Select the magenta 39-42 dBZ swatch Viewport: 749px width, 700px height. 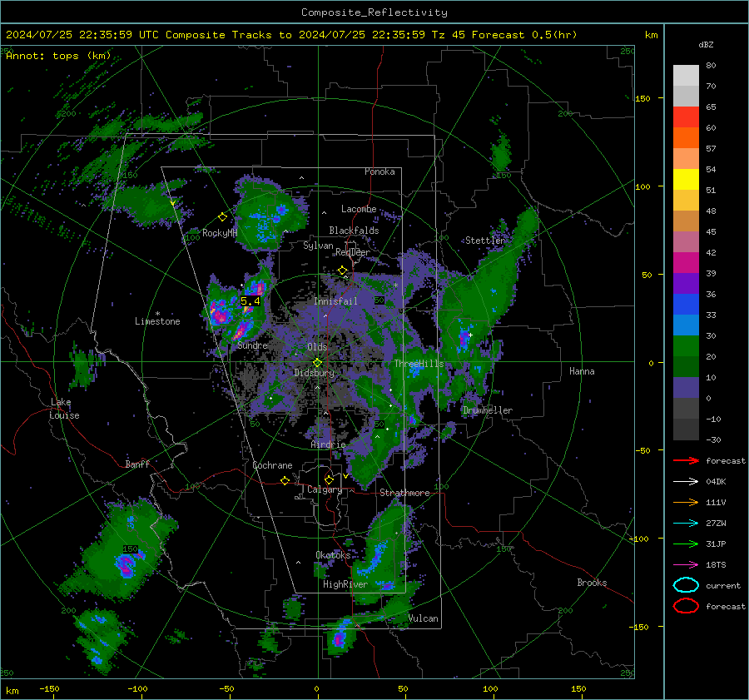click(x=686, y=263)
